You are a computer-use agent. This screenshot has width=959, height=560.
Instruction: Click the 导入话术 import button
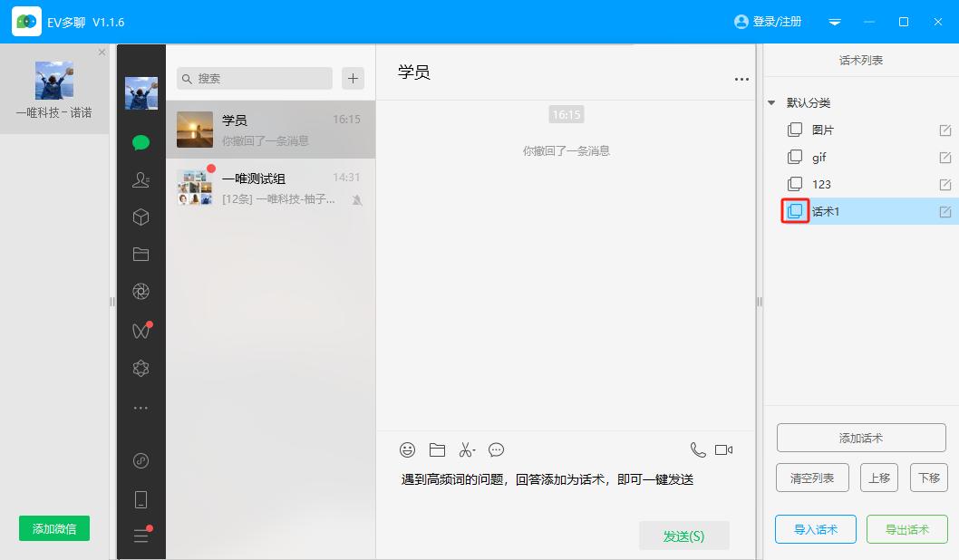(x=815, y=529)
